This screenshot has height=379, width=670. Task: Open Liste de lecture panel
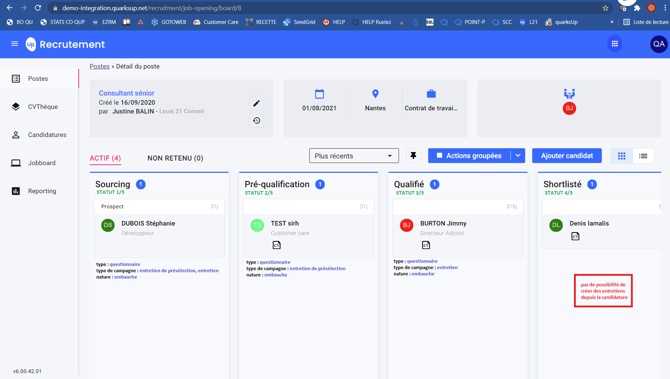coord(645,22)
